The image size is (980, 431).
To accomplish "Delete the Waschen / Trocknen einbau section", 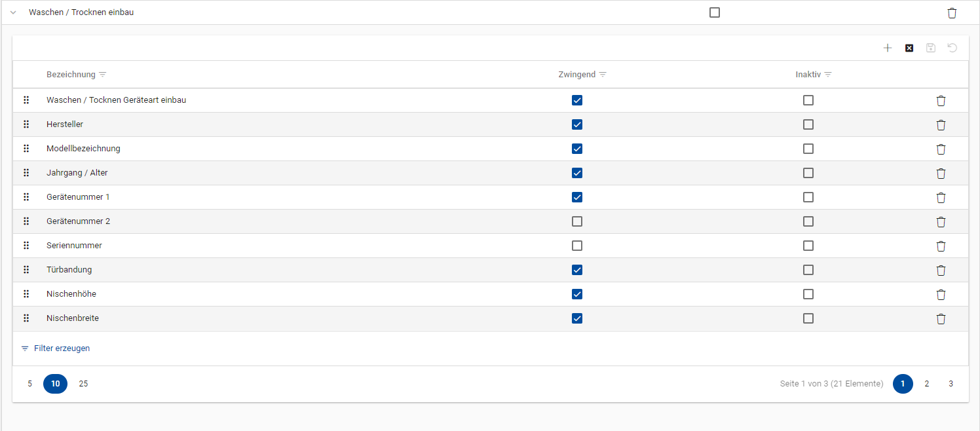I will (x=952, y=12).
